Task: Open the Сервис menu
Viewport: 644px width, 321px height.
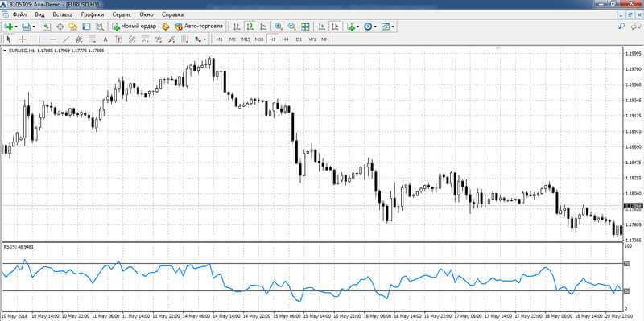Action: coord(122,14)
